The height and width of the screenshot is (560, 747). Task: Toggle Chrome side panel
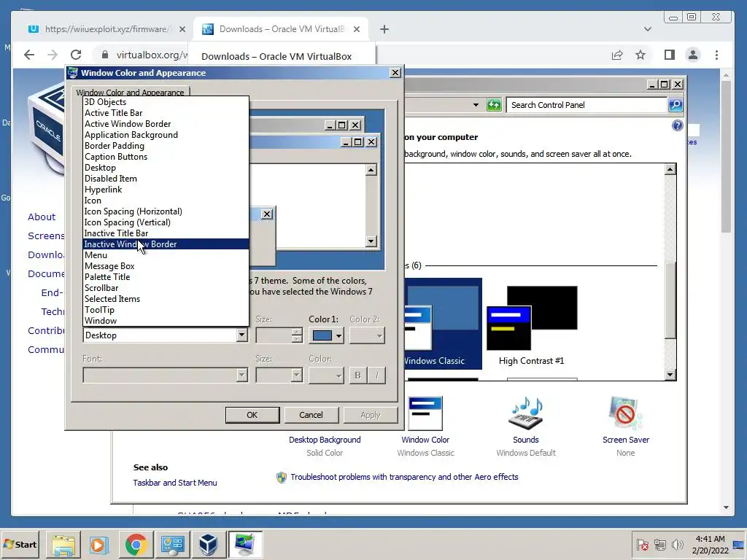[x=670, y=55]
